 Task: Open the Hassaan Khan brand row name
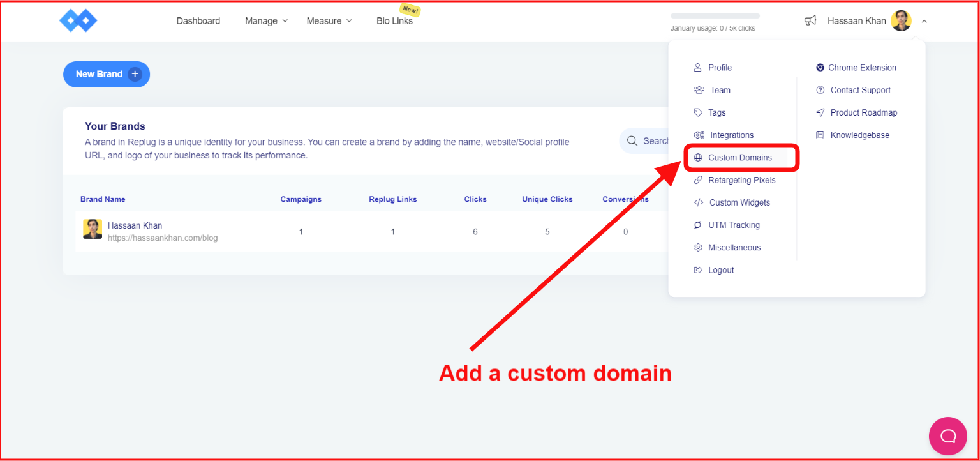pos(135,225)
